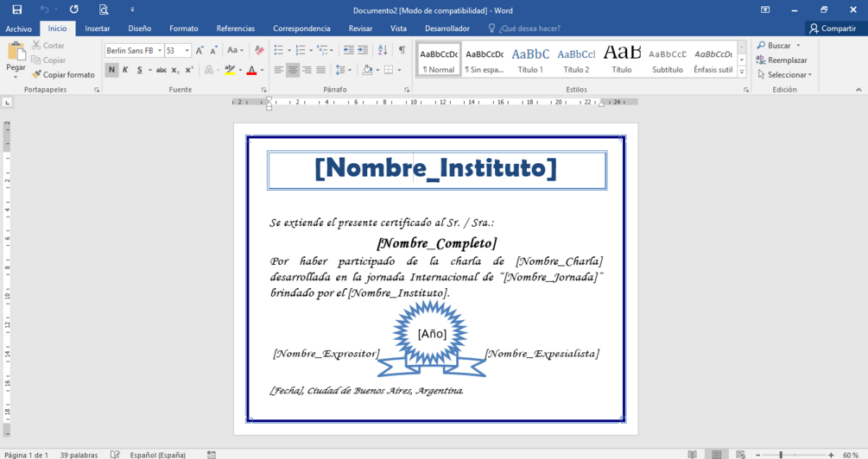This screenshot has height=459, width=868.
Task: Select the Normal style
Action: (439, 60)
